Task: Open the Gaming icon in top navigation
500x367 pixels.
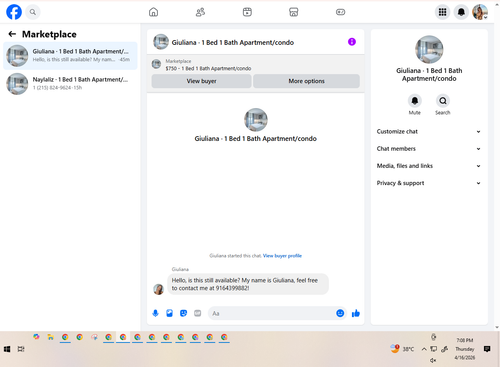Action: [x=340, y=12]
